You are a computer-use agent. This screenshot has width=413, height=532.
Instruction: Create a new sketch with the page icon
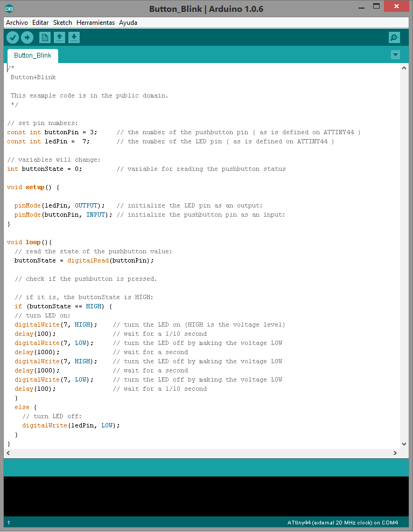coord(45,37)
